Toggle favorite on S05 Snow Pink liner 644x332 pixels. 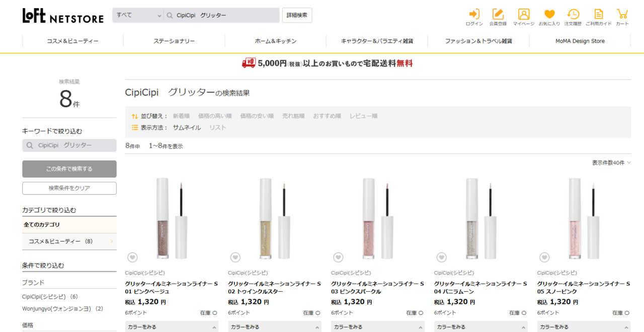(x=544, y=258)
